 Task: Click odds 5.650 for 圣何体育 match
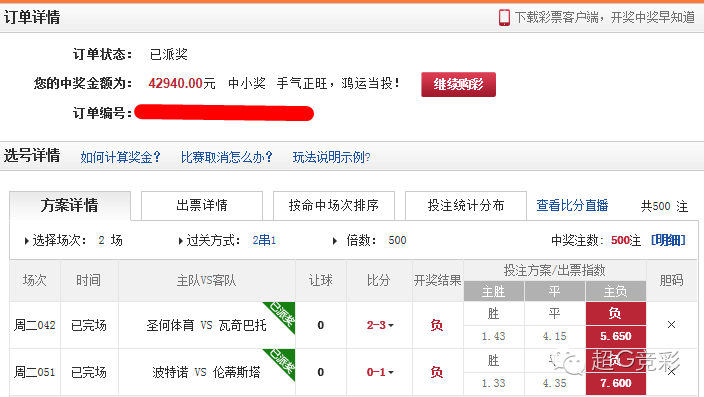click(x=616, y=336)
